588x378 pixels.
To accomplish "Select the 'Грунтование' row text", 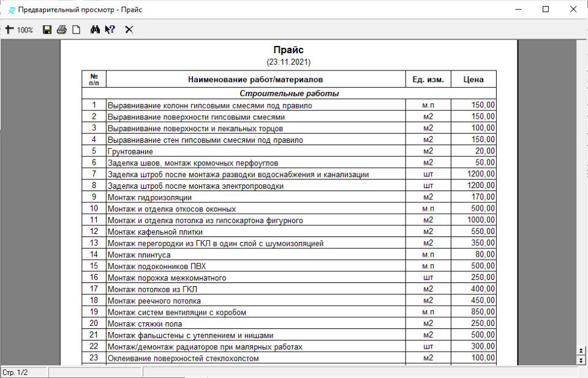I will 130,151.
